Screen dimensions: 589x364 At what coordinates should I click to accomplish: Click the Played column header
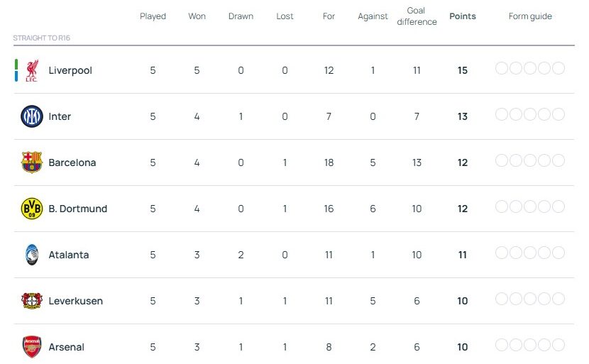pos(153,16)
